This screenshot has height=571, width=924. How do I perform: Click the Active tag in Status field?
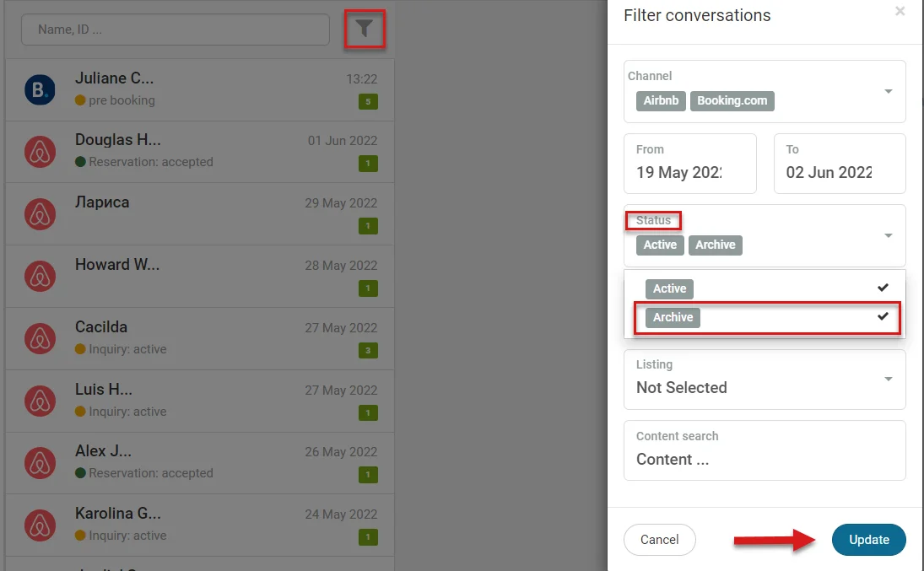click(x=660, y=245)
